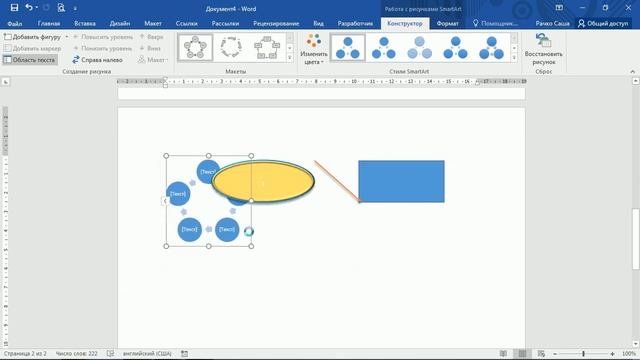
Task: Select the basic cycle layout thumbnail
Action: click(x=195, y=47)
